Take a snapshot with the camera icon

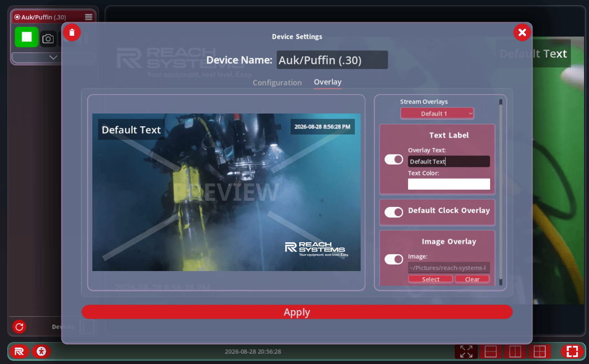pos(48,39)
